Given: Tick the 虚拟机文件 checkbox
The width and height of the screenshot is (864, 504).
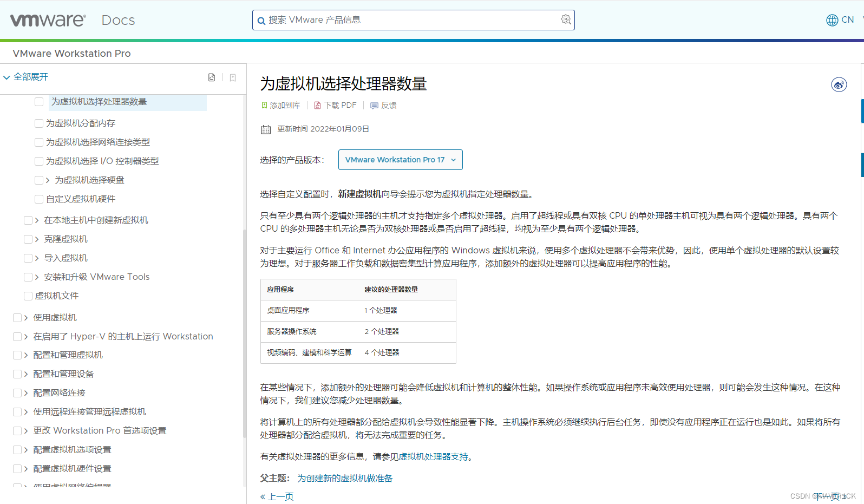Looking at the screenshot, I should pyautogui.click(x=28, y=296).
